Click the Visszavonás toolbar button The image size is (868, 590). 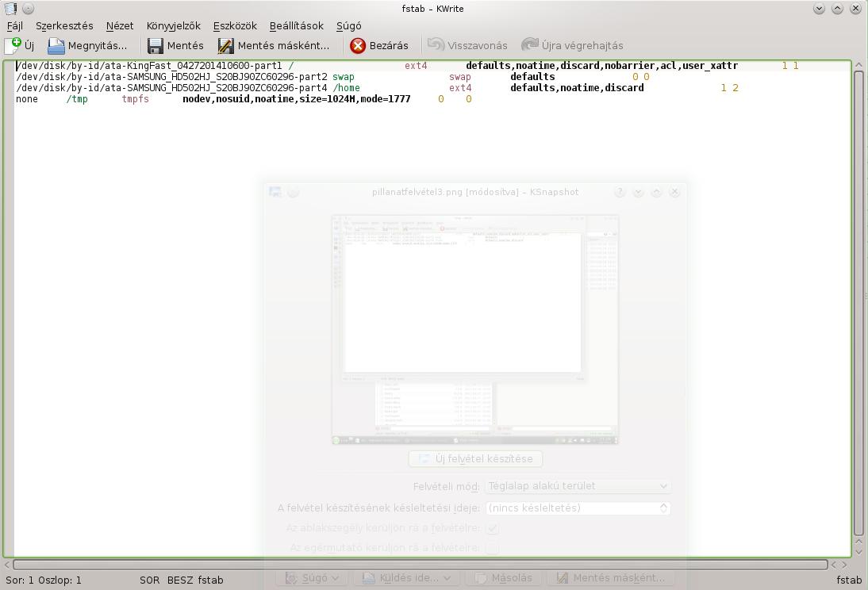468,45
